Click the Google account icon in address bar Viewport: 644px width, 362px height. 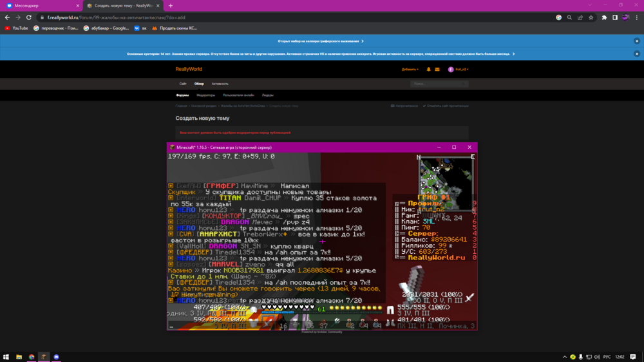[558, 17]
